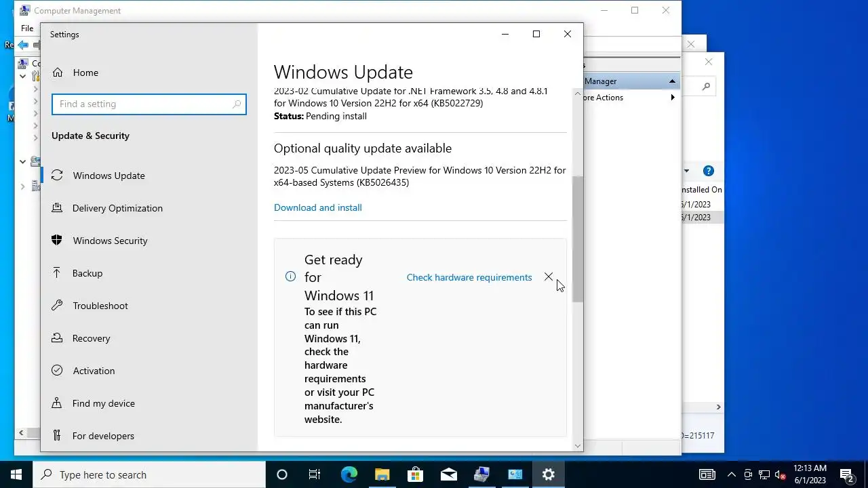Click the info icon beside Windows 11 notice
This screenshot has width=868, height=488.
(290, 277)
